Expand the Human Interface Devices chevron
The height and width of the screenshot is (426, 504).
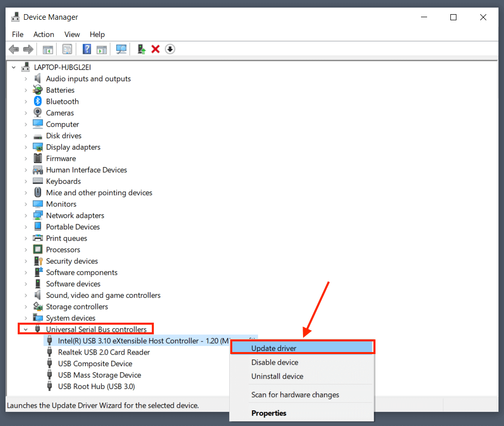click(26, 170)
